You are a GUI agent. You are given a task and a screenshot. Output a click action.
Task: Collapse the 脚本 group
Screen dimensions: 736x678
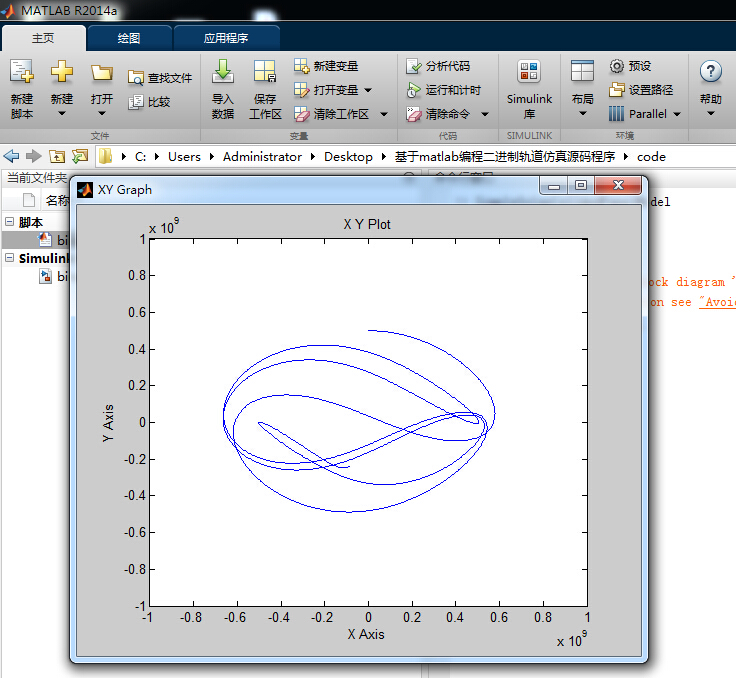click(9, 221)
